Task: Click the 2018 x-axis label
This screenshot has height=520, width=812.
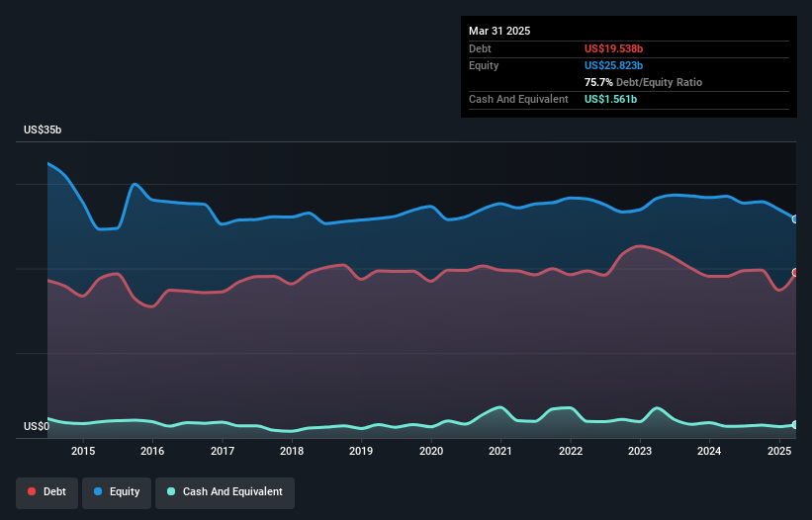Action: [292, 451]
